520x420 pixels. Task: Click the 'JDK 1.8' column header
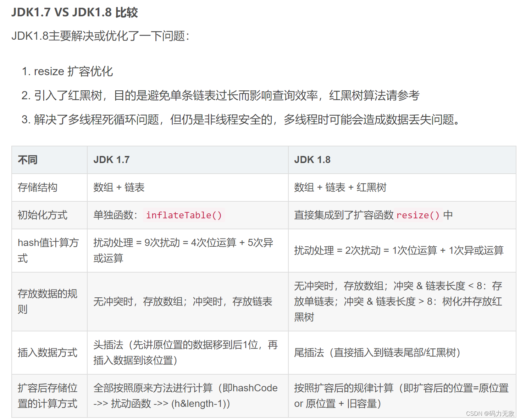402,160
